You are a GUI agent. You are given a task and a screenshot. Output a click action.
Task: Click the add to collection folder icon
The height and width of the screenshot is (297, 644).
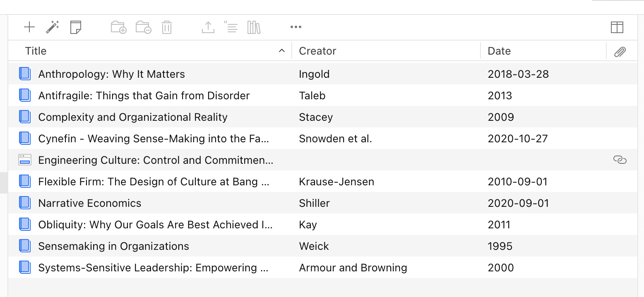119,27
